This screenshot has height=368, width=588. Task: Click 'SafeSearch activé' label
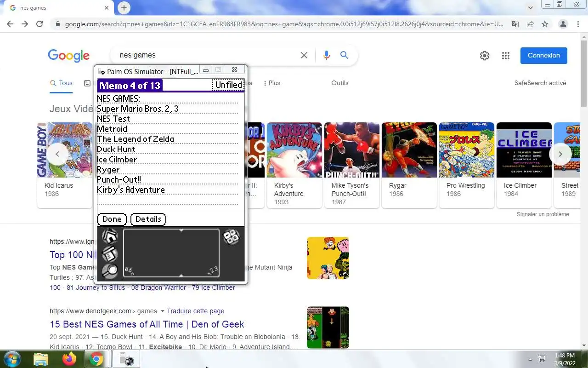coord(540,83)
